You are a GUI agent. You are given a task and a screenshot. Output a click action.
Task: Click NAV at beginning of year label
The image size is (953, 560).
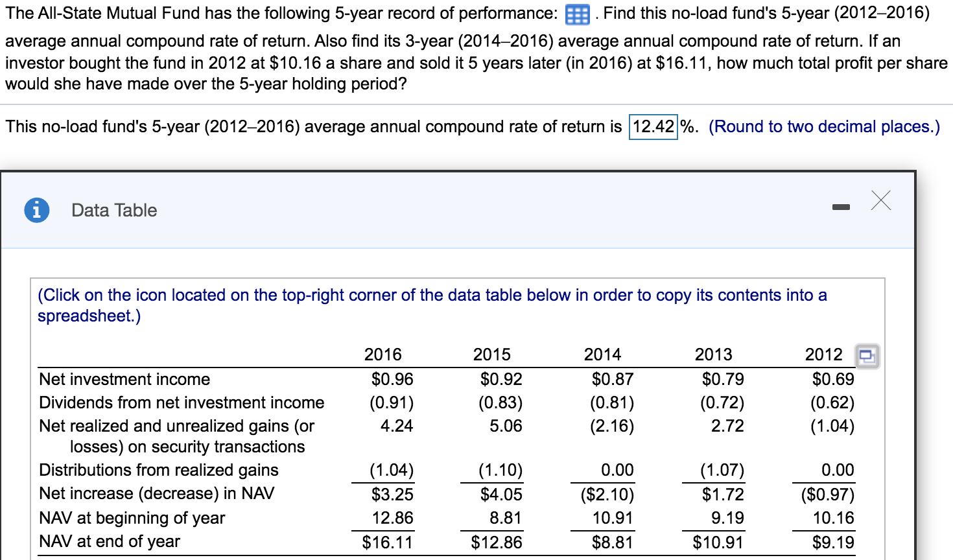132,518
